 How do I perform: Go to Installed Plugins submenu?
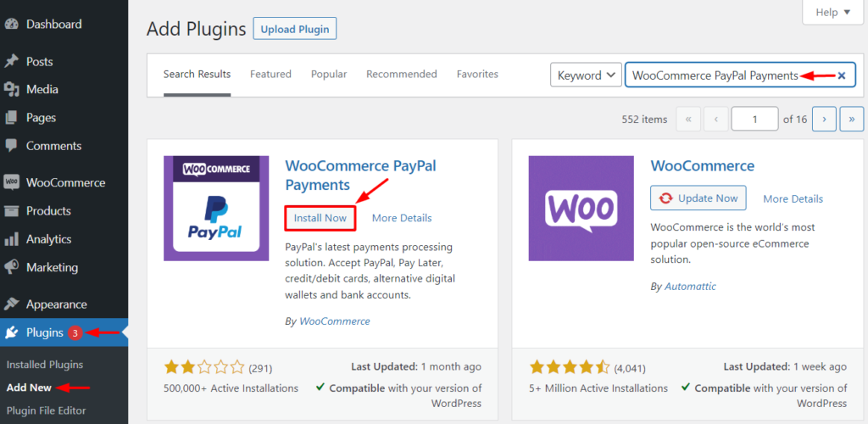pyautogui.click(x=45, y=365)
